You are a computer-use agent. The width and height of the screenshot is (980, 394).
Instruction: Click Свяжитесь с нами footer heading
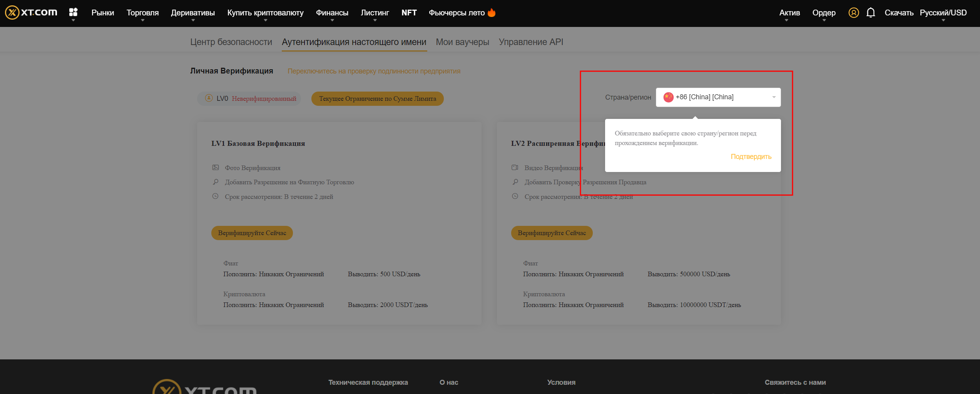[x=795, y=382]
